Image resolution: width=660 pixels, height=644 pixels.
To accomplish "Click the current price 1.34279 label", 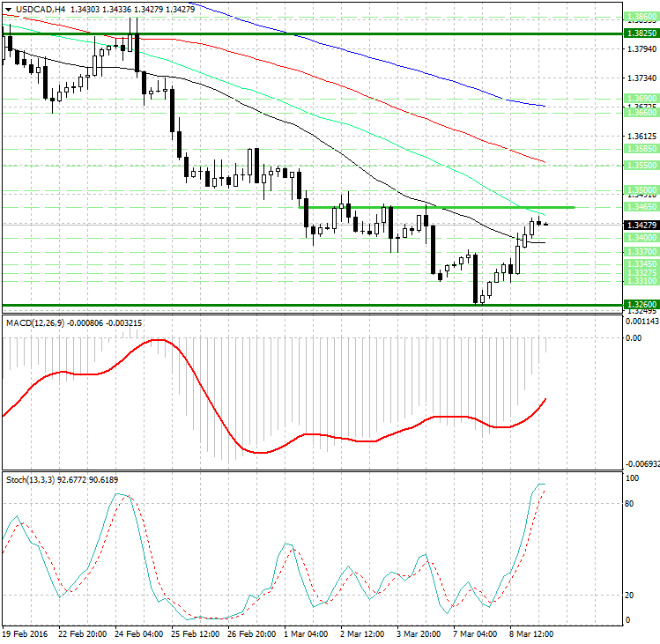I will (641, 226).
